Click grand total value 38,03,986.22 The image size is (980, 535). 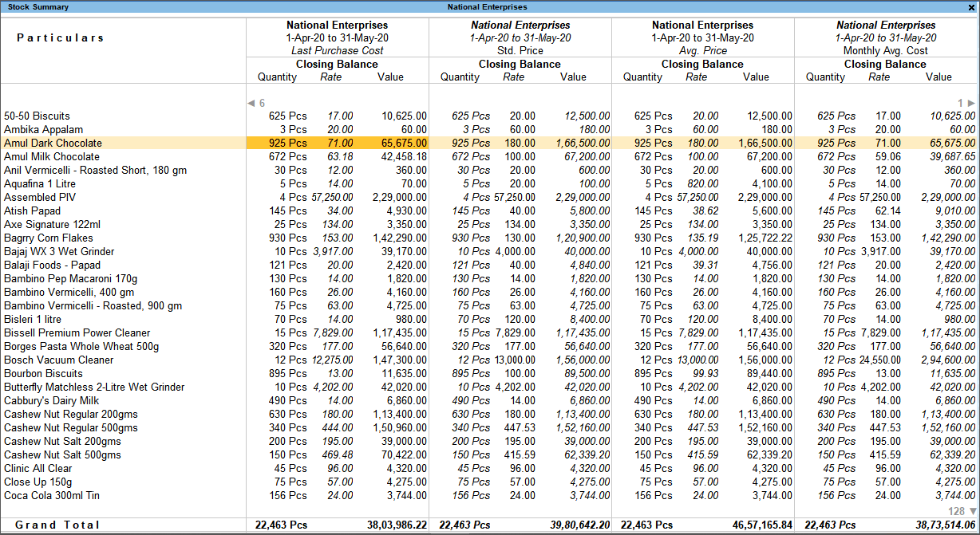point(397,525)
